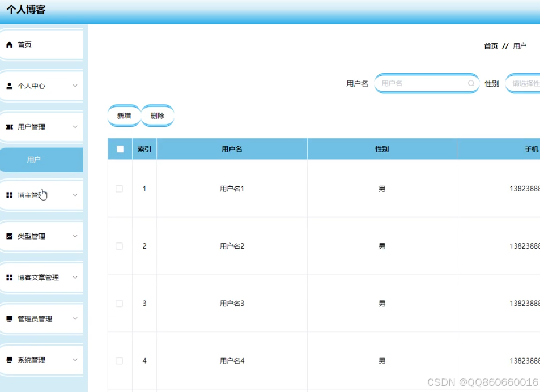This screenshot has width=540, height=392.
Task: Click the 性别 column header
Action: [x=382, y=149]
